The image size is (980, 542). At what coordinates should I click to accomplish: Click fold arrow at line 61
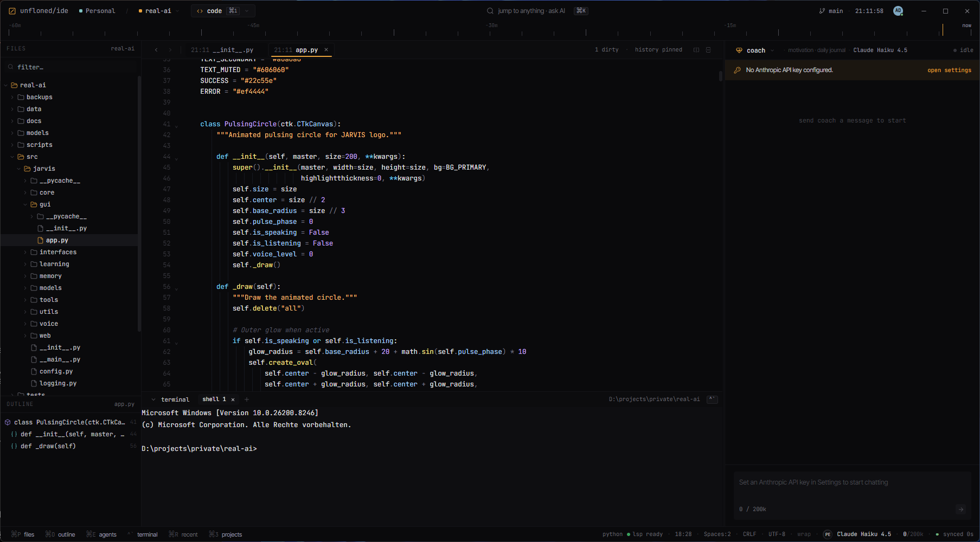click(177, 343)
